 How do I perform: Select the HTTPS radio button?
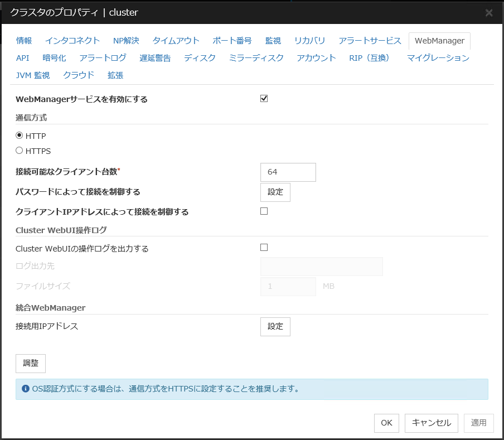point(20,151)
